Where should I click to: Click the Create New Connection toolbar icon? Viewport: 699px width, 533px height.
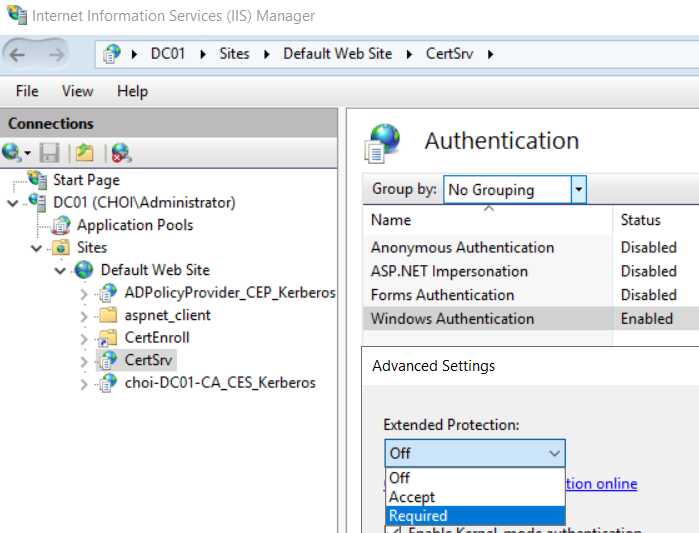(x=11, y=152)
